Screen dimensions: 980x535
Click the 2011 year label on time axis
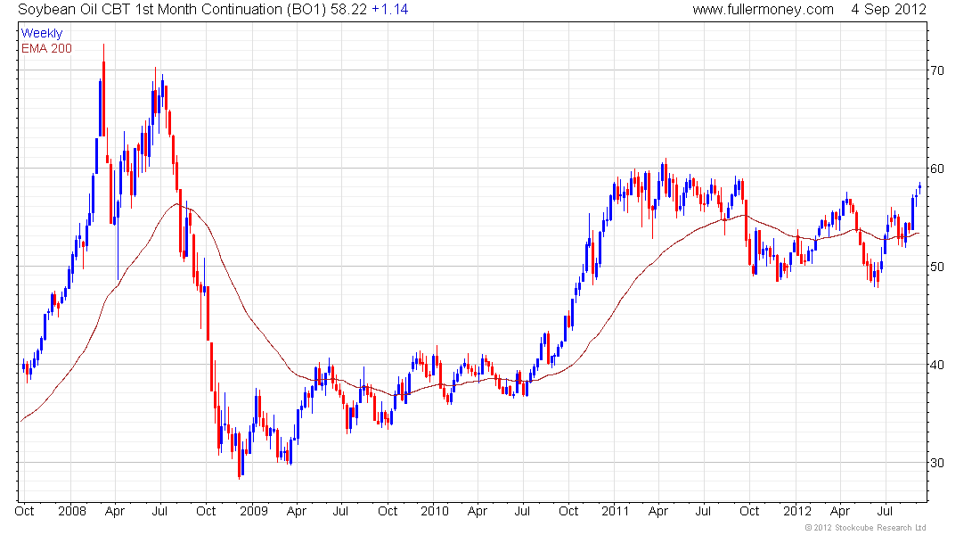click(615, 511)
